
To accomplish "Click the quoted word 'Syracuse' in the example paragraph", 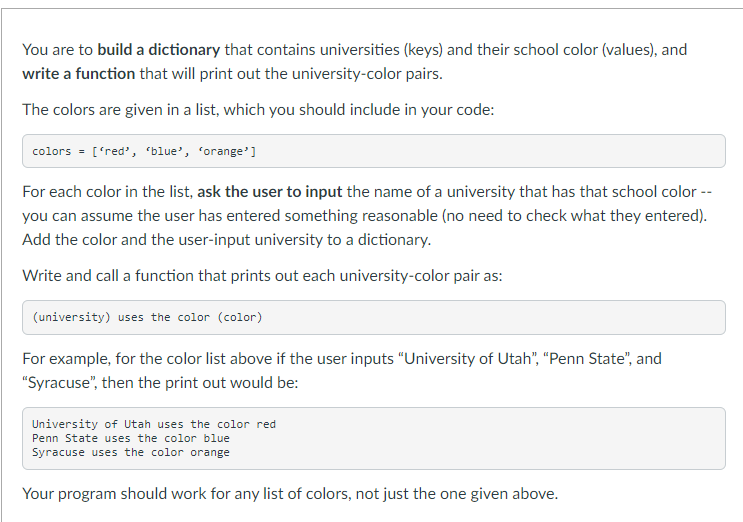I will [59, 383].
